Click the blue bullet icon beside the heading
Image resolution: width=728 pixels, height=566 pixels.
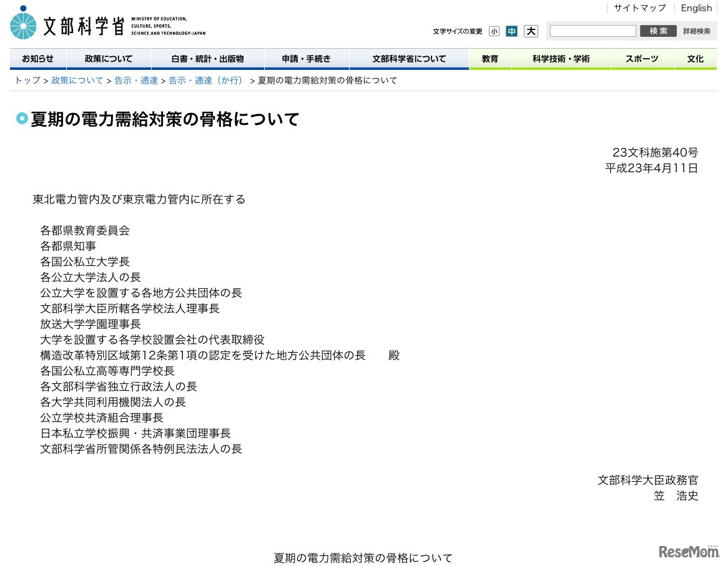[x=22, y=119]
